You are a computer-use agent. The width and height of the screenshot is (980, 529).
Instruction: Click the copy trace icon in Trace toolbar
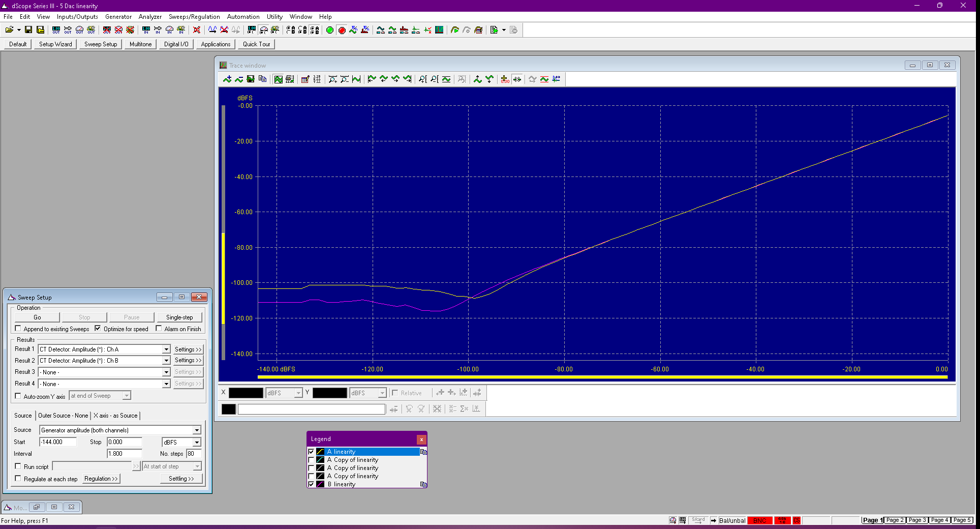[x=262, y=79]
